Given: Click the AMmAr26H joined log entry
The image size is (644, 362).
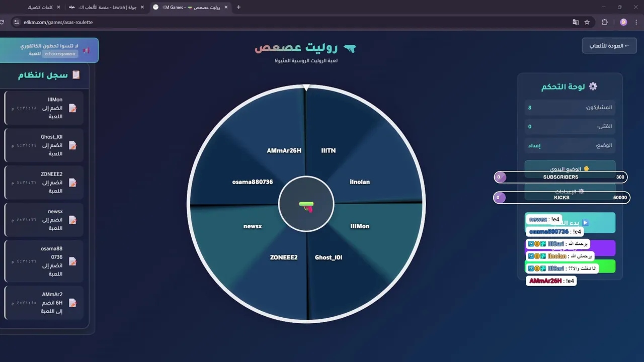Looking at the screenshot, I should pos(44,303).
